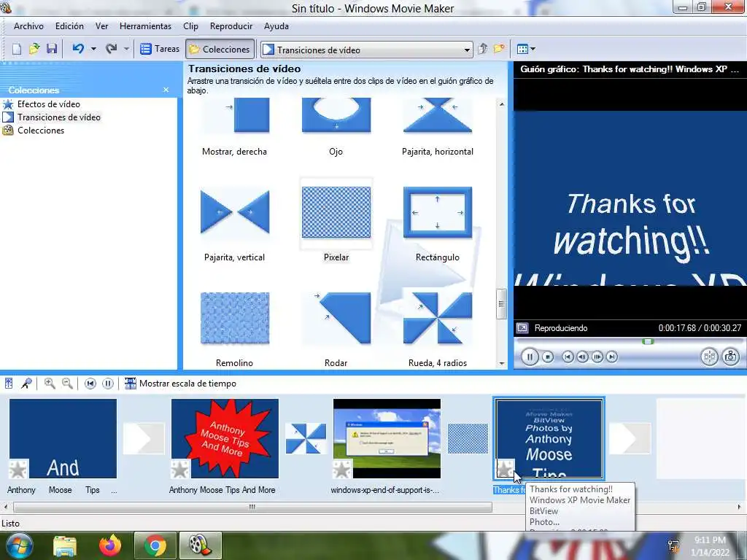The image size is (747, 560).
Task: Open the Clip menu
Action: [190, 26]
